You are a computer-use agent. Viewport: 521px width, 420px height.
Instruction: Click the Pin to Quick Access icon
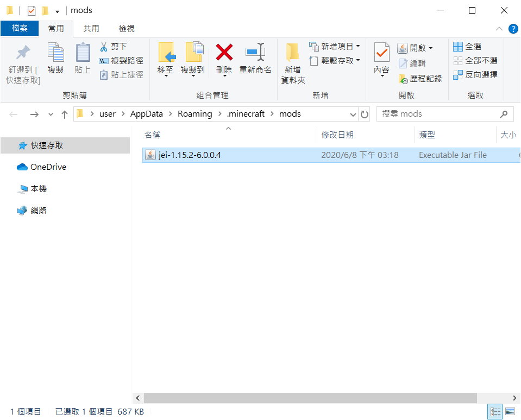click(23, 53)
